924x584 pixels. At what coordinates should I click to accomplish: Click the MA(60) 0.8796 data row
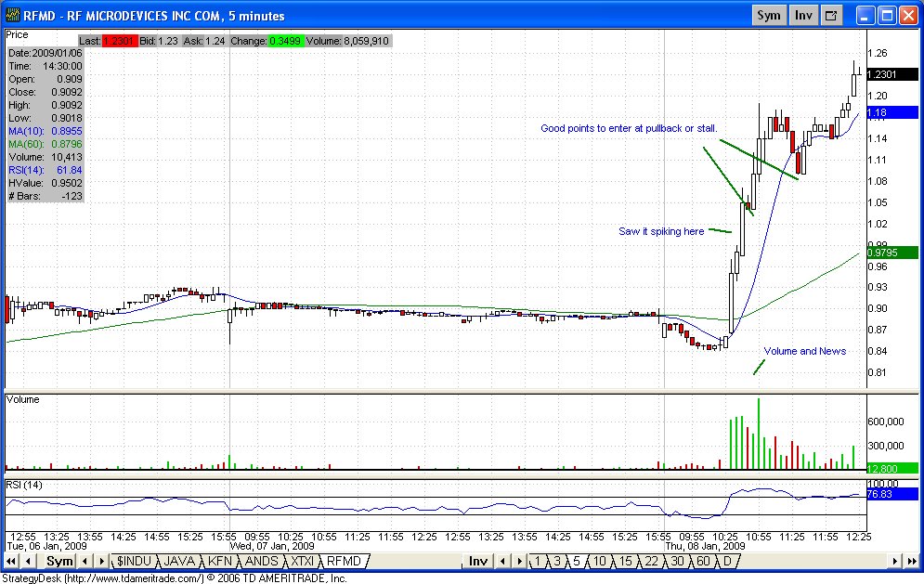[46, 144]
